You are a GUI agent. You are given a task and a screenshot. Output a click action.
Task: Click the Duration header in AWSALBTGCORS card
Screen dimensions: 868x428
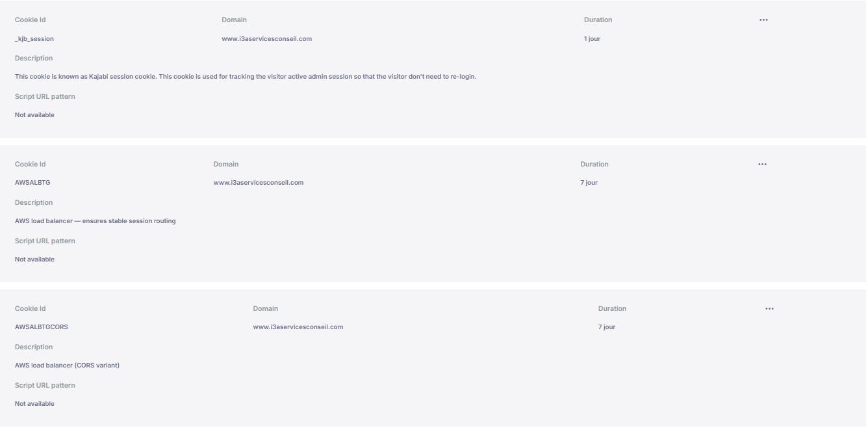coord(612,309)
